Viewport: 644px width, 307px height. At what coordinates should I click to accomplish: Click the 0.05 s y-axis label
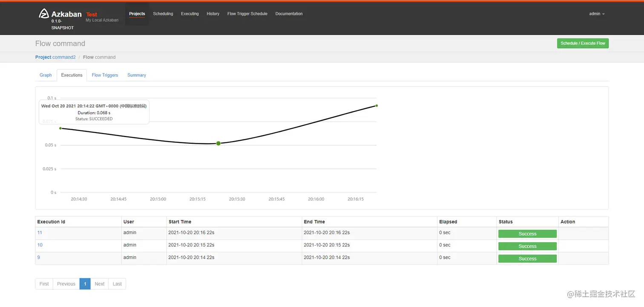[50, 145]
